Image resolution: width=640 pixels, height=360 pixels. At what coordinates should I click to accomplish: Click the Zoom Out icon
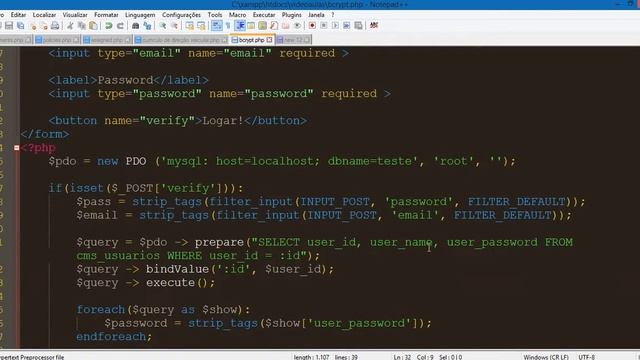pos(174,25)
